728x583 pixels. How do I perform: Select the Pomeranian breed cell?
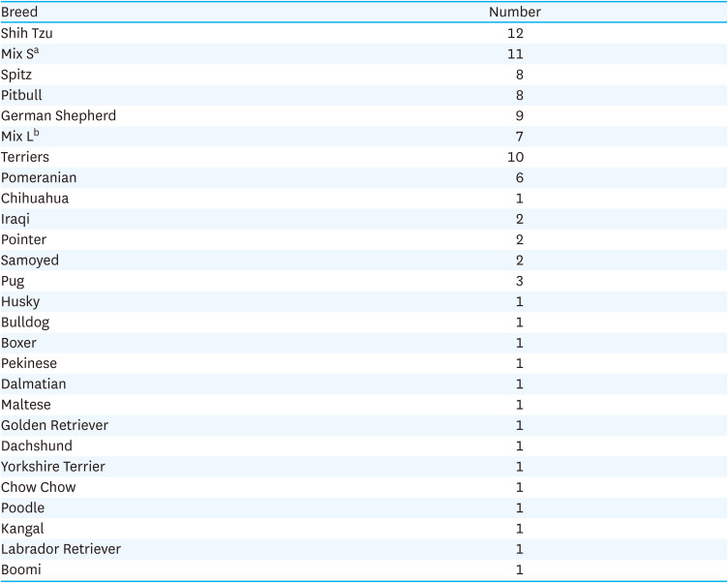tap(39, 177)
